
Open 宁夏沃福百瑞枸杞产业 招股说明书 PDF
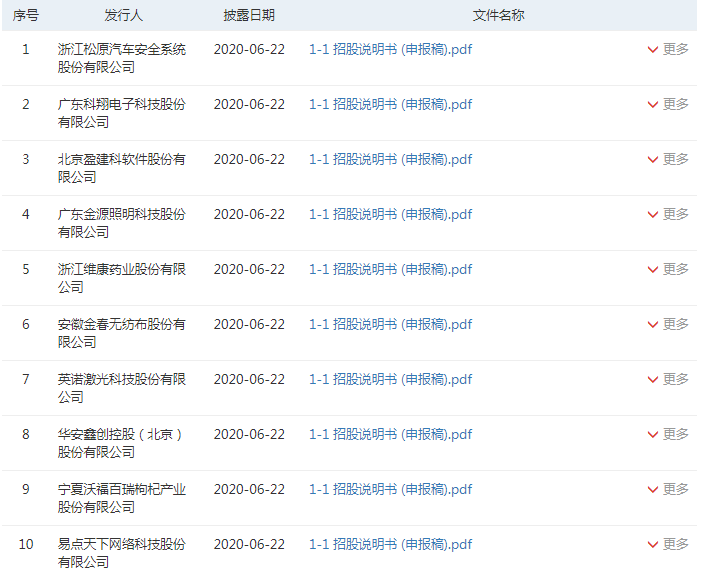[x=390, y=489]
